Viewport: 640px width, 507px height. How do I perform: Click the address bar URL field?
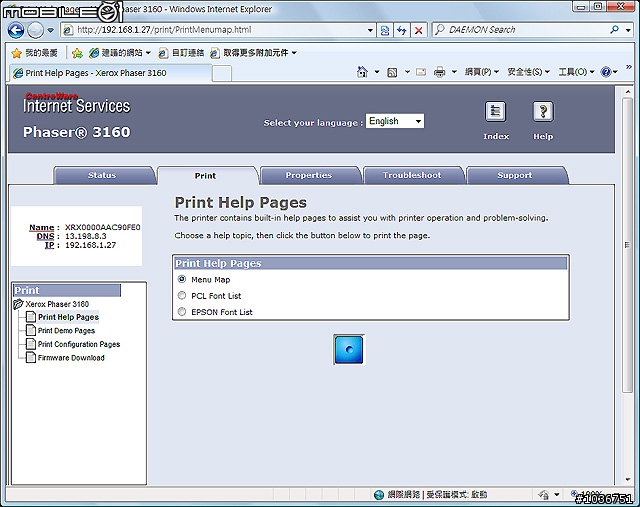tap(220, 30)
